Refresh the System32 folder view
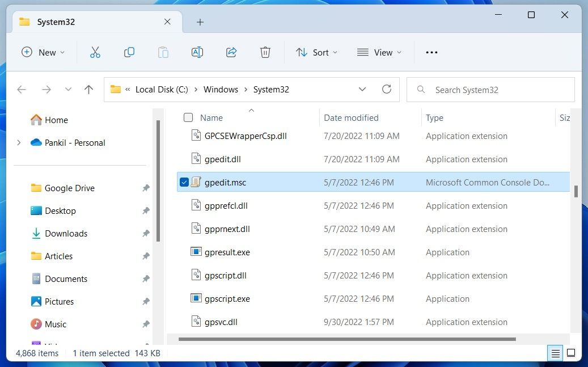This screenshot has height=367, width=588. 387,89
